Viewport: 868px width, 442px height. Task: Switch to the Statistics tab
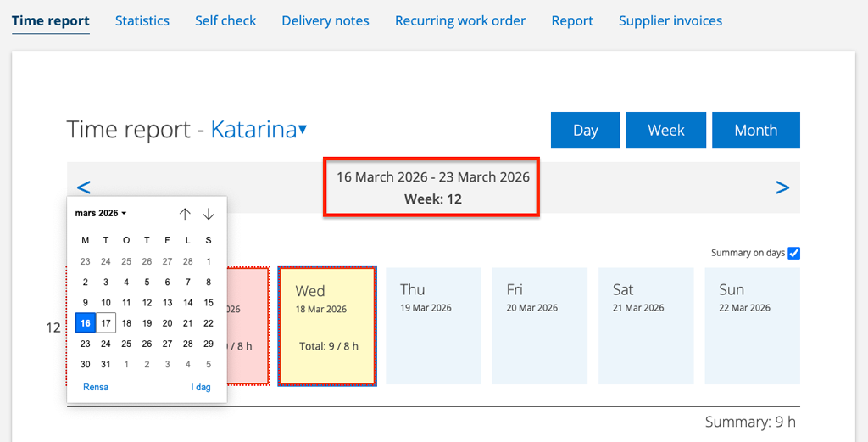[x=142, y=20]
